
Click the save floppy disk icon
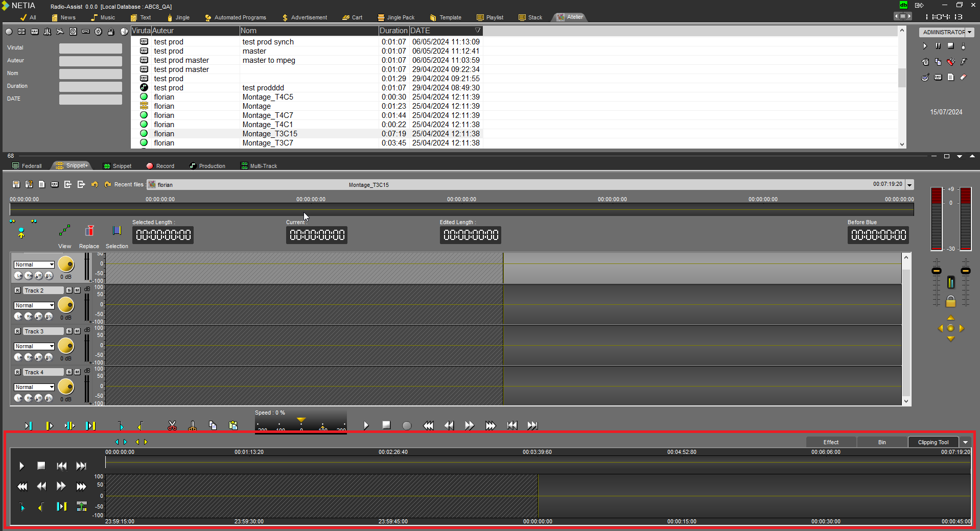coord(16,184)
